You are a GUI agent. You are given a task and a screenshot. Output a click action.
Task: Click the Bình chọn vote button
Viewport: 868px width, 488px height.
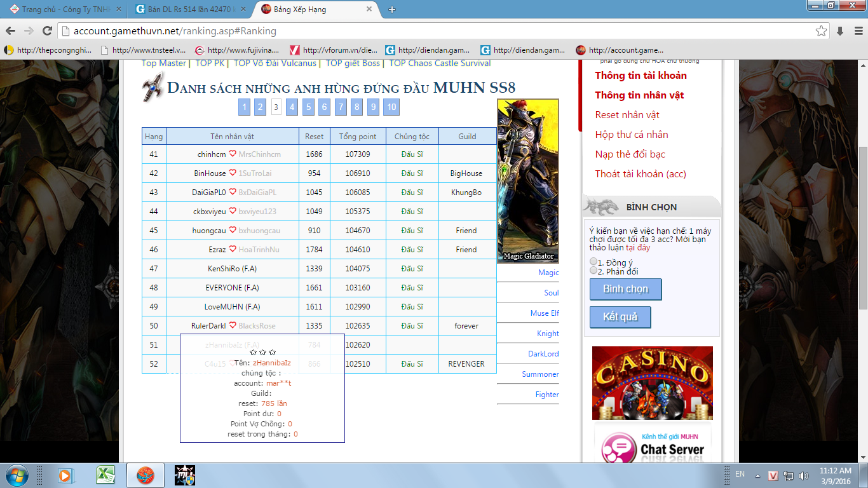tap(625, 289)
